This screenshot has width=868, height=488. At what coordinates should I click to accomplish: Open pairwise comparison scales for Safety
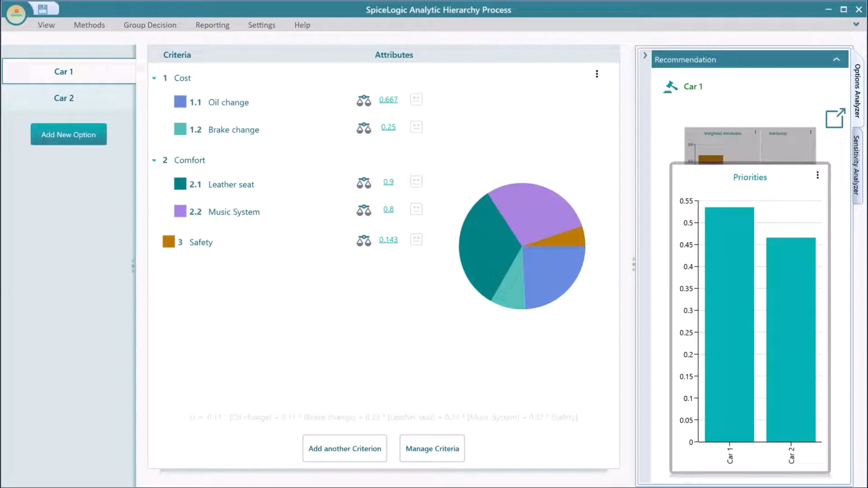pos(363,240)
